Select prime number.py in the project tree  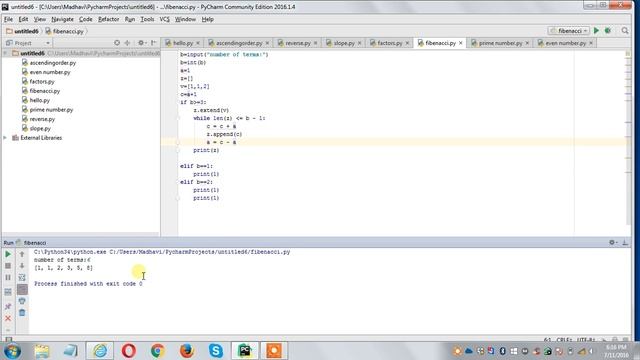coord(51,110)
